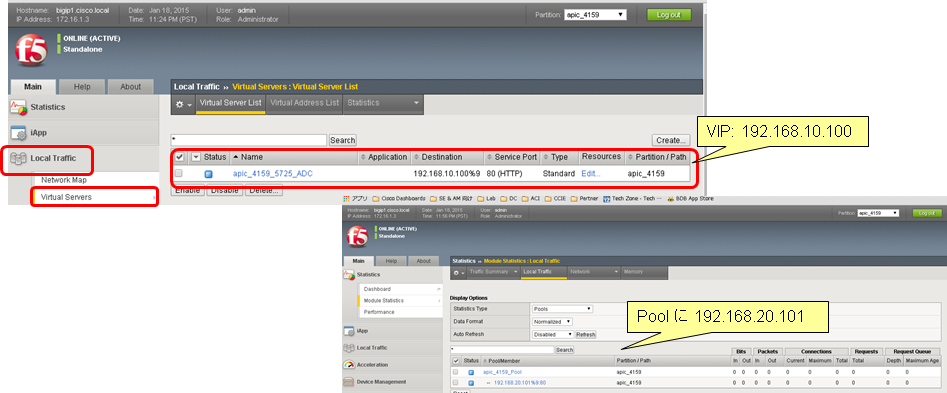Toggle select-all checkbox in virtual server table header
The height and width of the screenshot is (393, 947).
pos(179,158)
